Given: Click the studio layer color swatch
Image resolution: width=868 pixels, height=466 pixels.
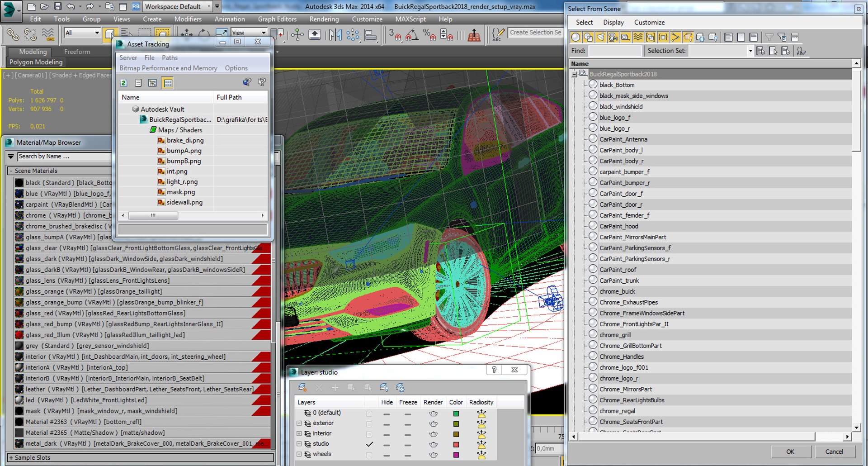Looking at the screenshot, I should [456, 444].
